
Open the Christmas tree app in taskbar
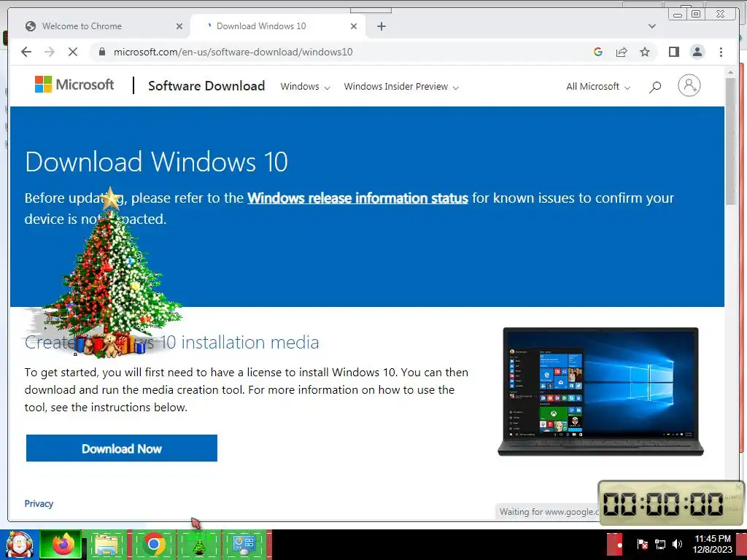pyautogui.click(x=199, y=545)
